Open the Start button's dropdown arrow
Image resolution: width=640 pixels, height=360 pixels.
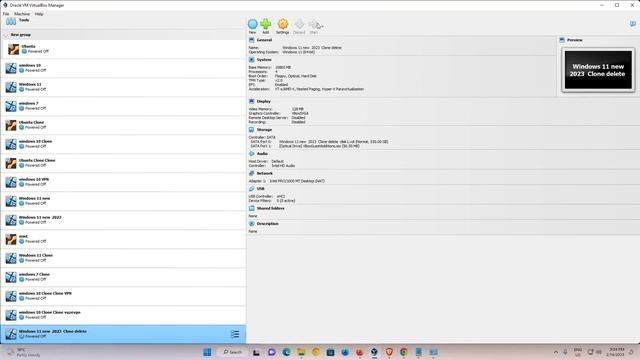[322, 26]
